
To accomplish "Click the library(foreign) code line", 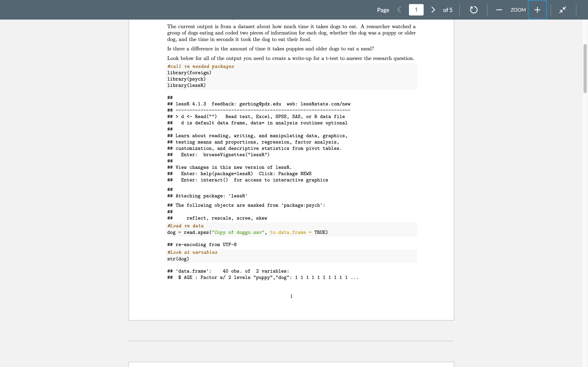I will coord(189,73).
